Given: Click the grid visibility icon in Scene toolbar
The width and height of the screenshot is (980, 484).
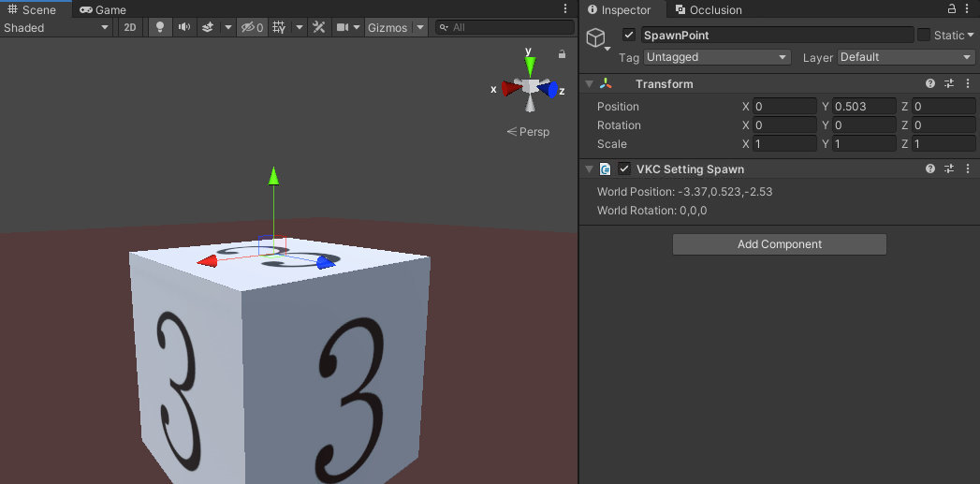Looking at the screenshot, I should pos(279,27).
